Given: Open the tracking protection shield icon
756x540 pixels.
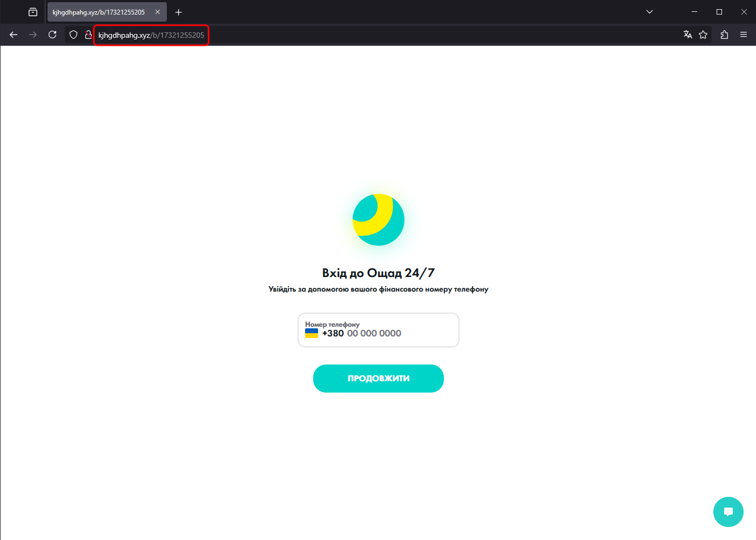Looking at the screenshot, I should [x=73, y=35].
